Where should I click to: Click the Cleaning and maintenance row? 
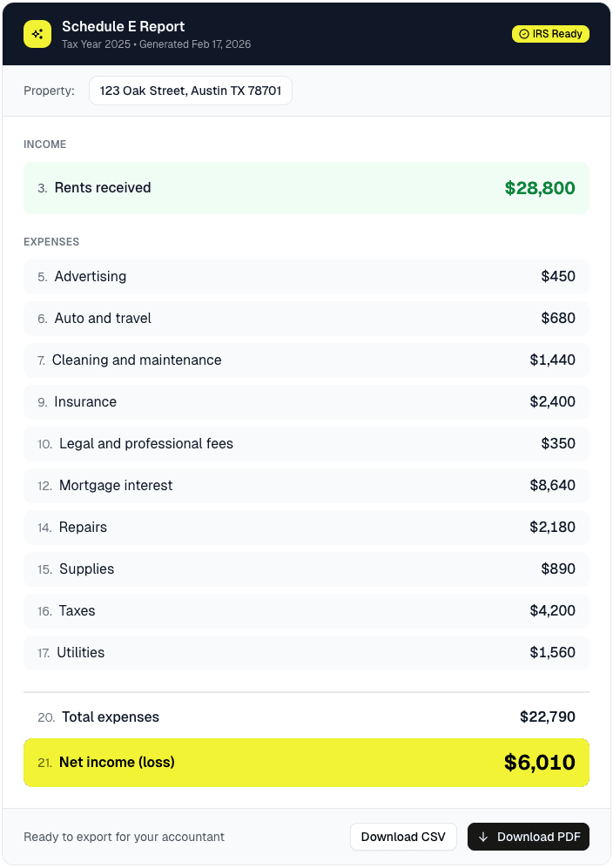point(306,360)
